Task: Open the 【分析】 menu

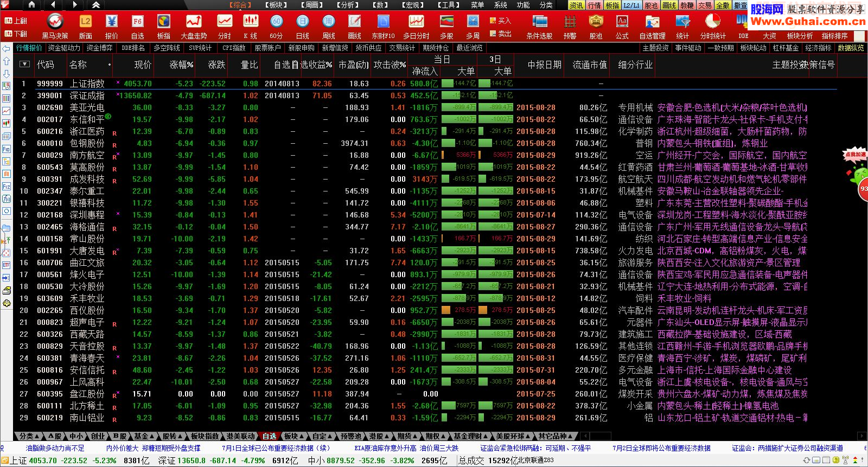Action: pos(348,5)
